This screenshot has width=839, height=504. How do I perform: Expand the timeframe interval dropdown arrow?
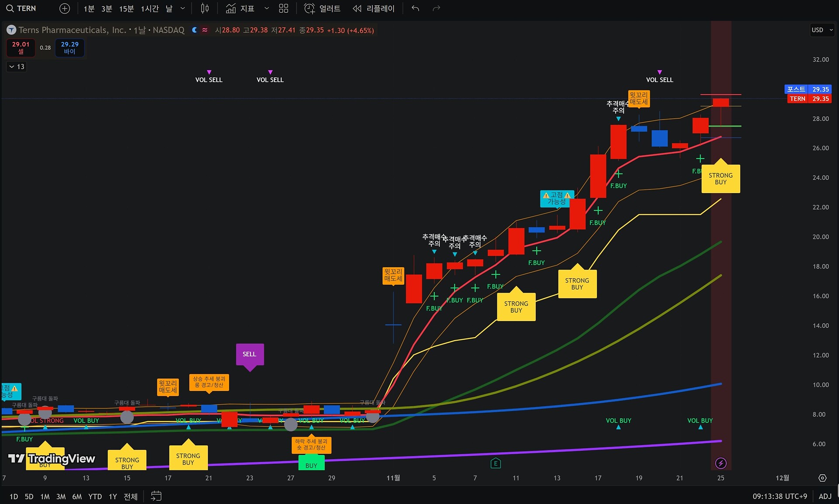(x=183, y=8)
